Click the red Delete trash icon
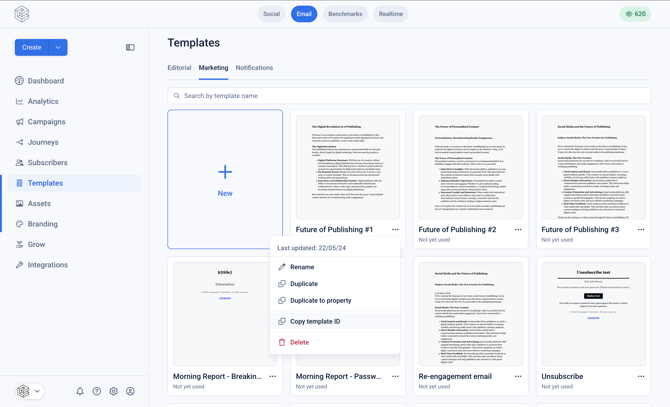670x407 pixels. pyautogui.click(x=282, y=343)
